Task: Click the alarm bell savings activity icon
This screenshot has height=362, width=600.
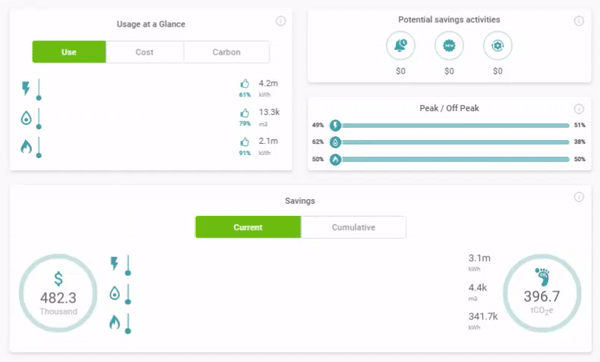Action: pyautogui.click(x=401, y=46)
